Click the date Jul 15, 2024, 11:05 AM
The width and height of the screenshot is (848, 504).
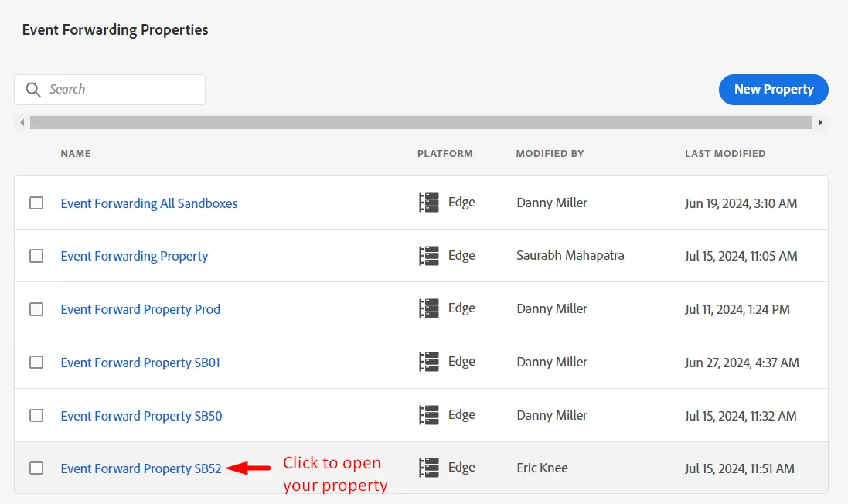[741, 256]
